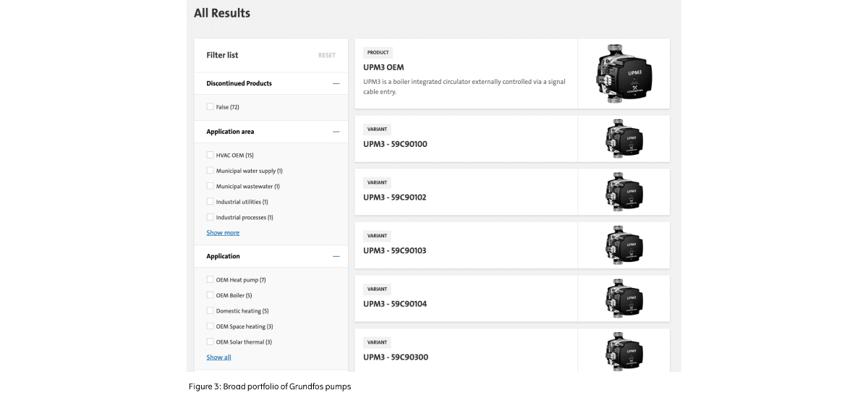Reset the filter list

click(326, 56)
